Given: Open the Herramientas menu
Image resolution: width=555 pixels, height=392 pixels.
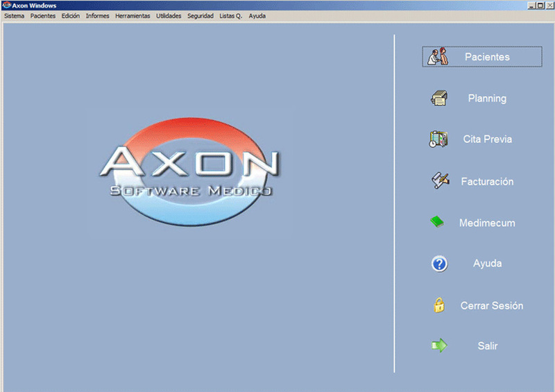Looking at the screenshot, I should click(x=133, y=16).
